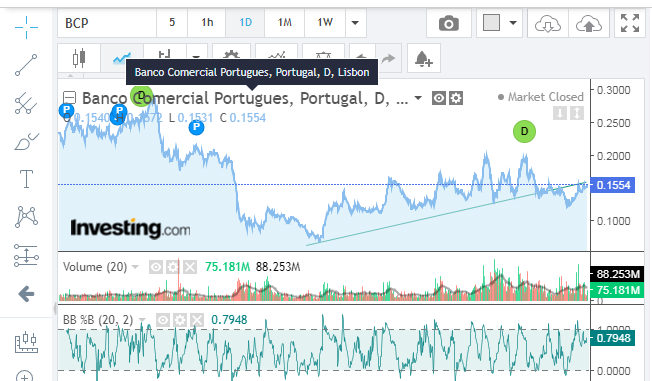The height and width of the screenshot is (381, 652).
Task: Click the Banco Comercial Portugues series title
Action: point(245,99)
